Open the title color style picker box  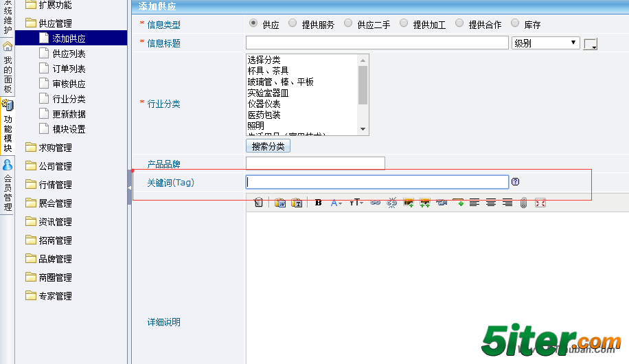(590, 44)
